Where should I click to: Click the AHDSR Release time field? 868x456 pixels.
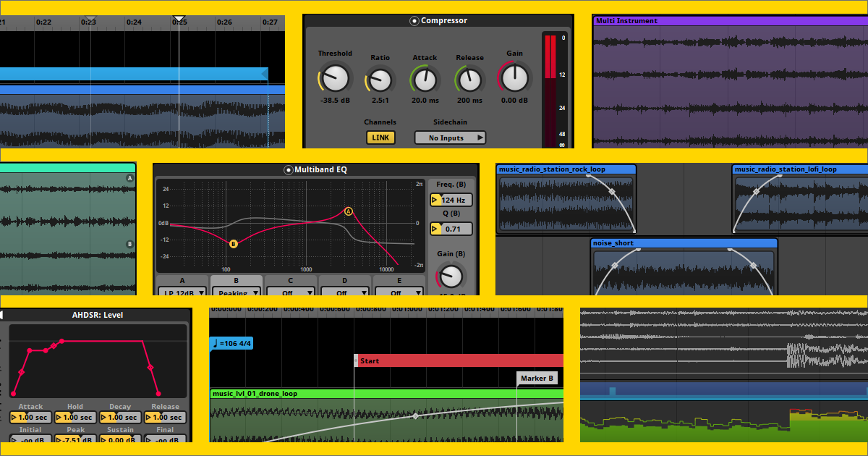(x=165, y=418)
